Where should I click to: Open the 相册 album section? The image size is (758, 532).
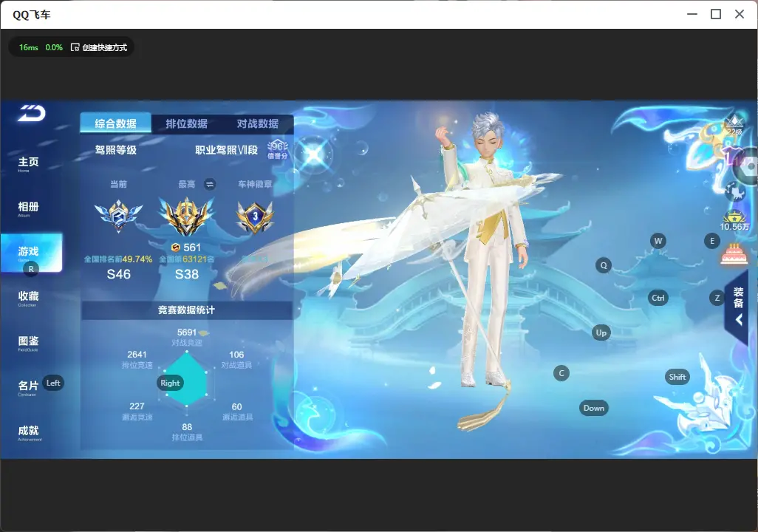point(28,208)
